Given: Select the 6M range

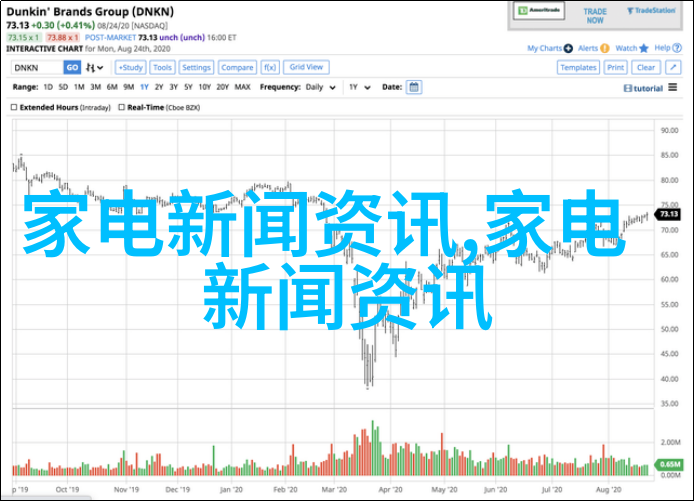Looking at the screenshot, I should click(112, 87).
